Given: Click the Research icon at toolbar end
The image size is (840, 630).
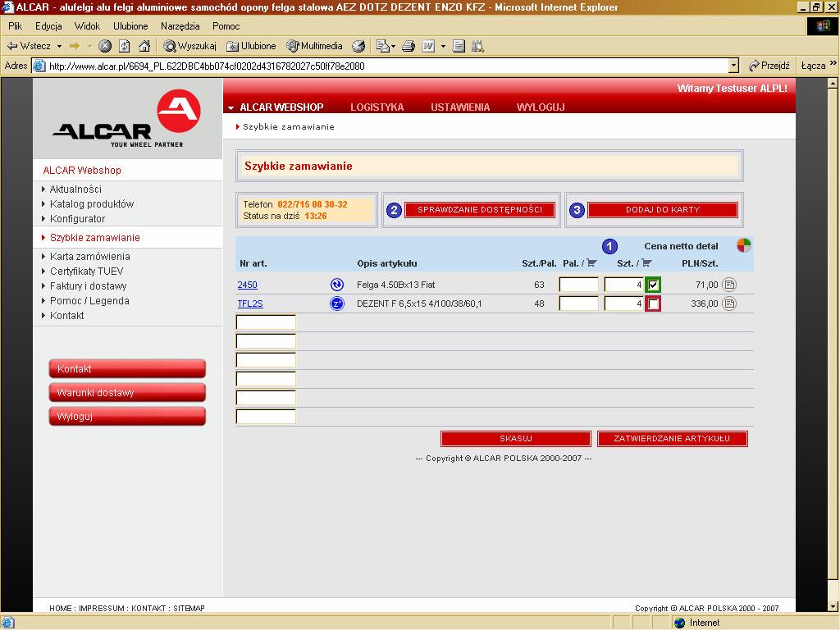Looking at the screenshot, I should tap(477, 46).
